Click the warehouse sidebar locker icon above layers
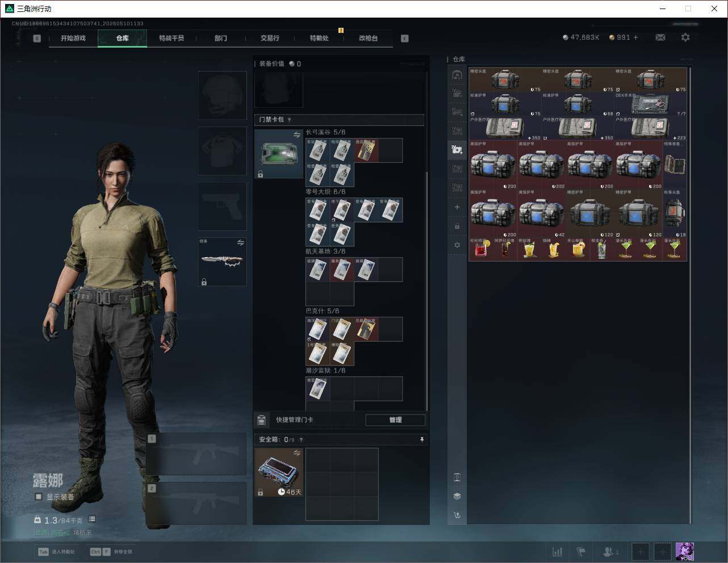Viewport: 728px width, 563px height. pyautogui.click(x=457, y=477)
